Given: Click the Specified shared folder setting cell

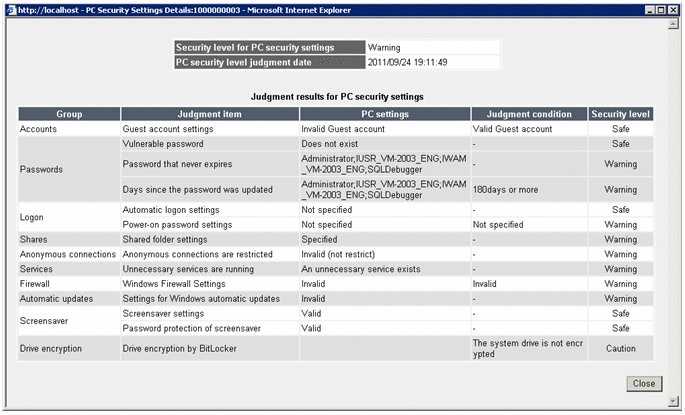Looking at the screenshot, I should [385, 239].
